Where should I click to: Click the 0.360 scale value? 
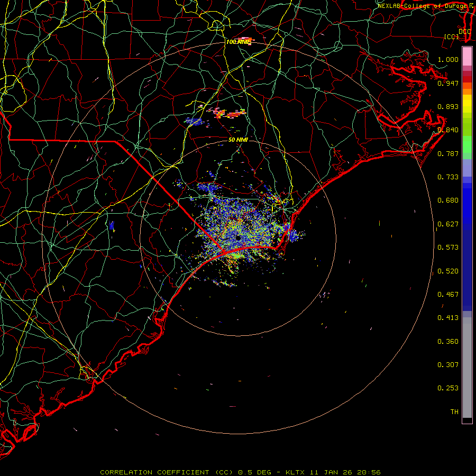click(448, 342)
